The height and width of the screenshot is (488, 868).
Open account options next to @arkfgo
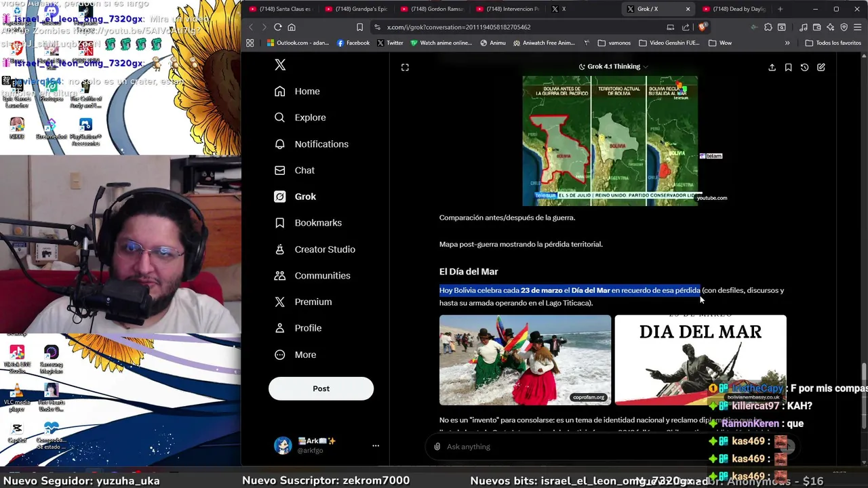click(x=376, y=446)
